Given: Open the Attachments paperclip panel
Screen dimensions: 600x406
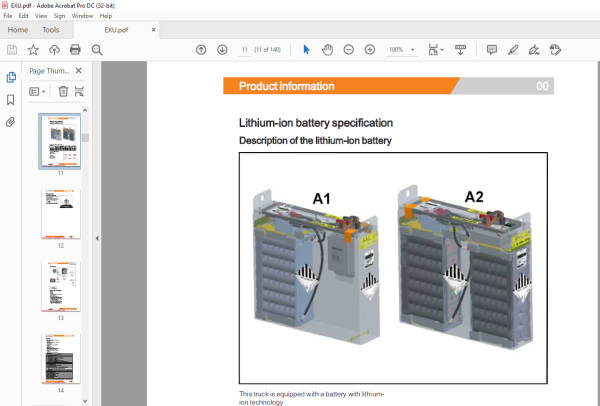Looking at the screenshot, I should [x=11, y=122].
